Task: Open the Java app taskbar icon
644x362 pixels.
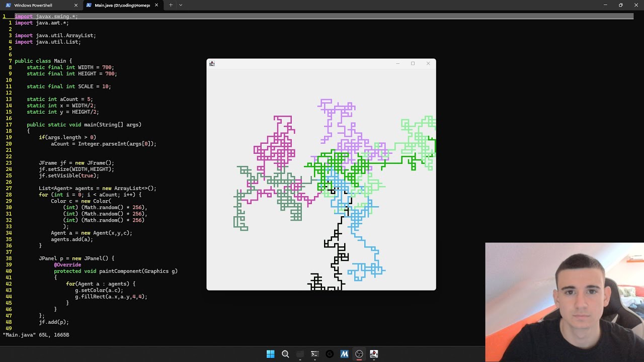Action: click(x=374, y=354)
